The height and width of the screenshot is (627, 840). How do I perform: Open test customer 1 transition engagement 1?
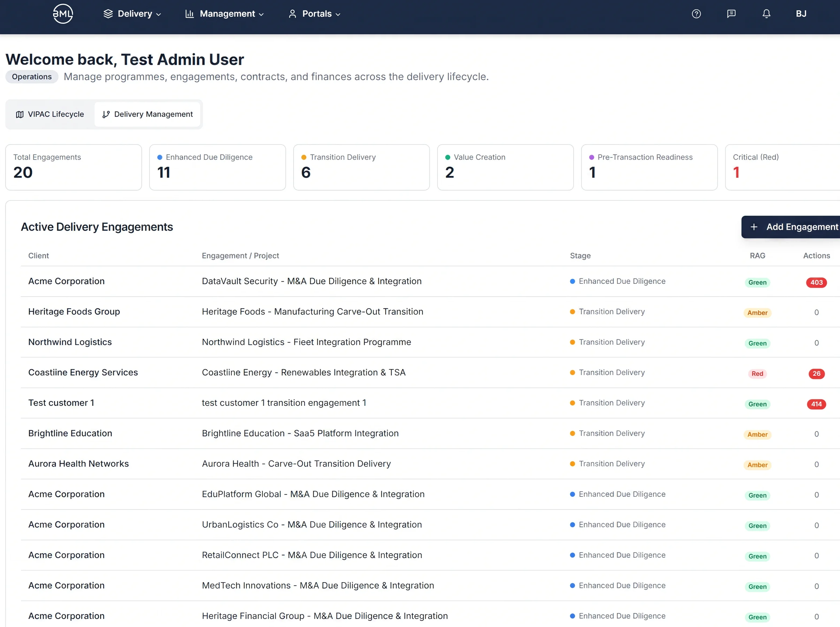284,403
